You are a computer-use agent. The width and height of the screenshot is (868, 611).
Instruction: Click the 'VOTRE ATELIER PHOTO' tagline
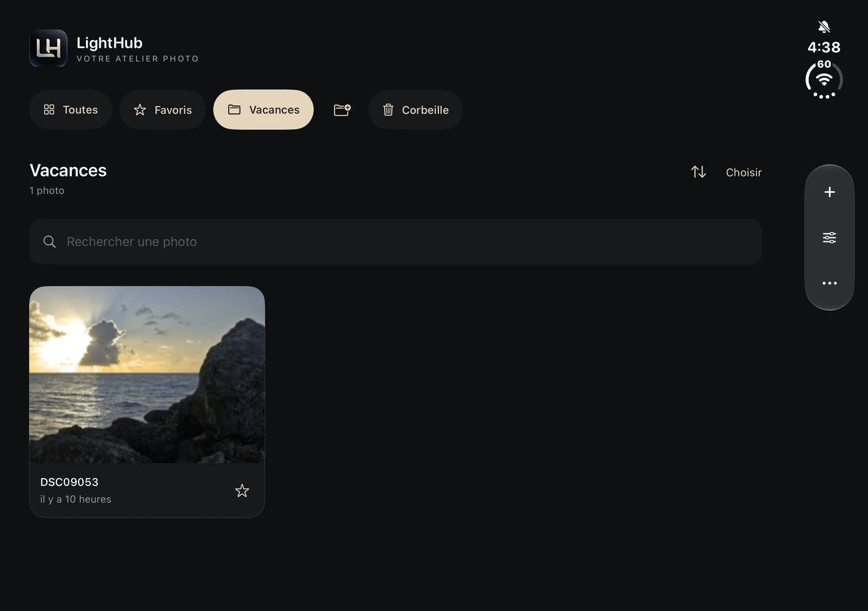(x=138, y=59)
